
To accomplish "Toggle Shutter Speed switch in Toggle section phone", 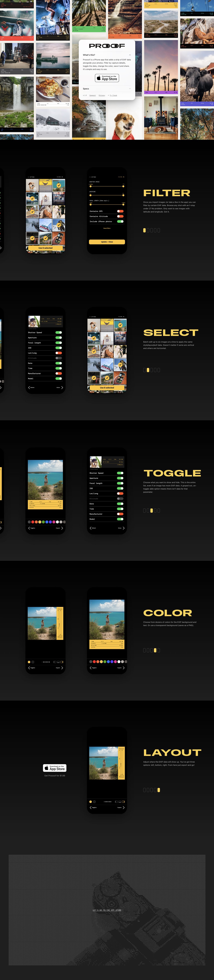I will pos(120,473).
